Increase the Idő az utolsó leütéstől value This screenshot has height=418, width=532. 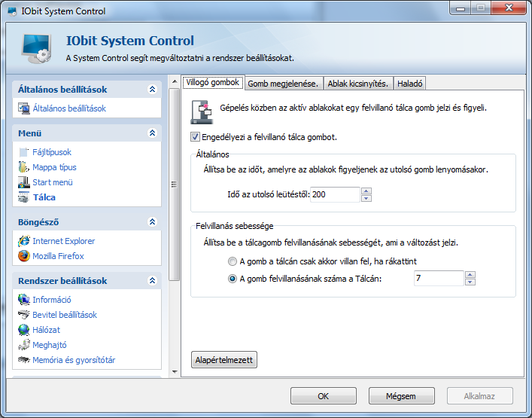pyautogui.click(x=366, y=191)
